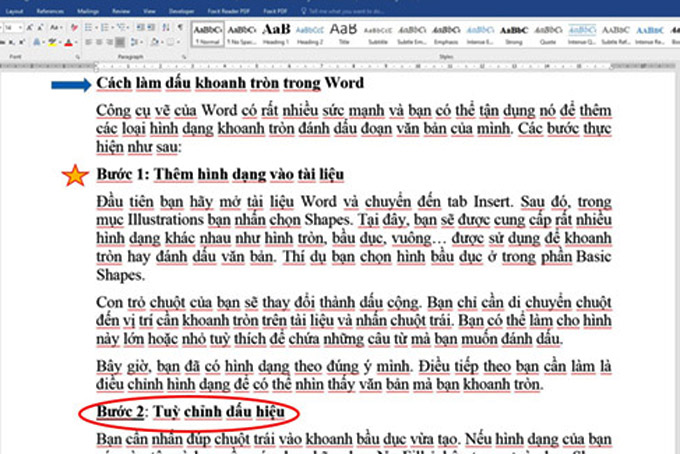Open numbering library dropdown arrow
This screenshot has width=680, height=454.
pos(113,27)
